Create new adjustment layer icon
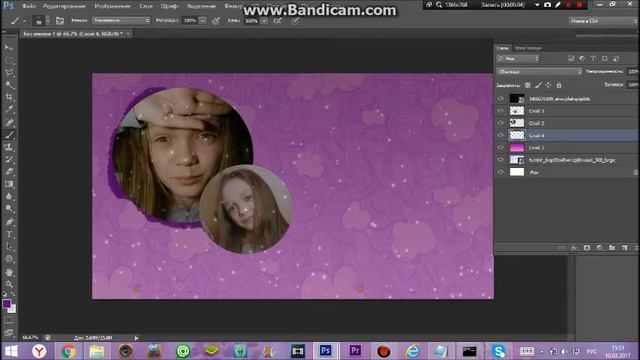 [599, 248]
